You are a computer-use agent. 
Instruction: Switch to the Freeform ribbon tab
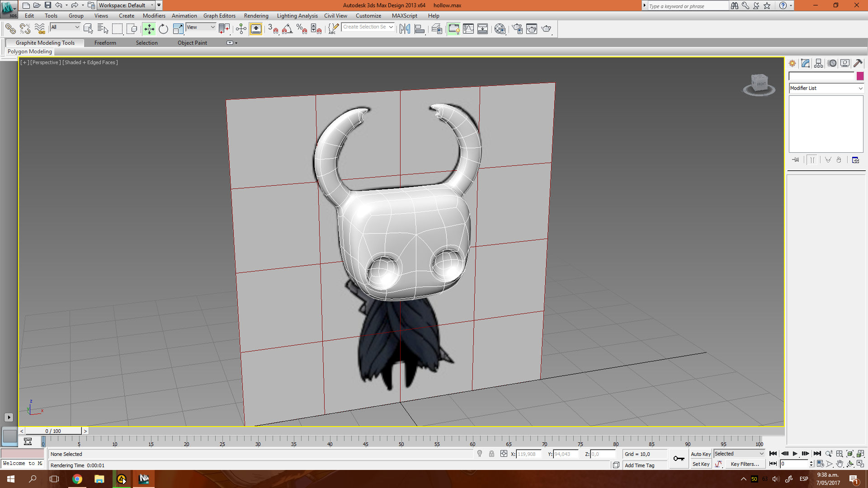[105, 43]
